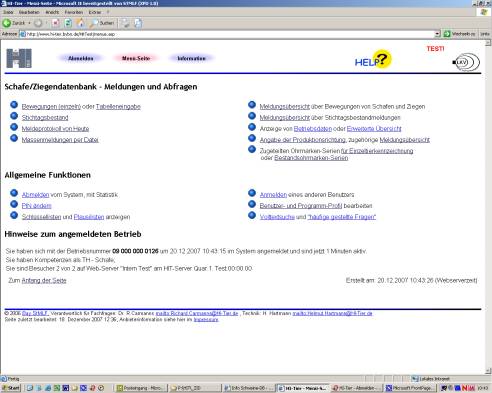Click the Refresh page icon in the toolbar
Screen dimensions: 492x393
(x=68, y=23)
